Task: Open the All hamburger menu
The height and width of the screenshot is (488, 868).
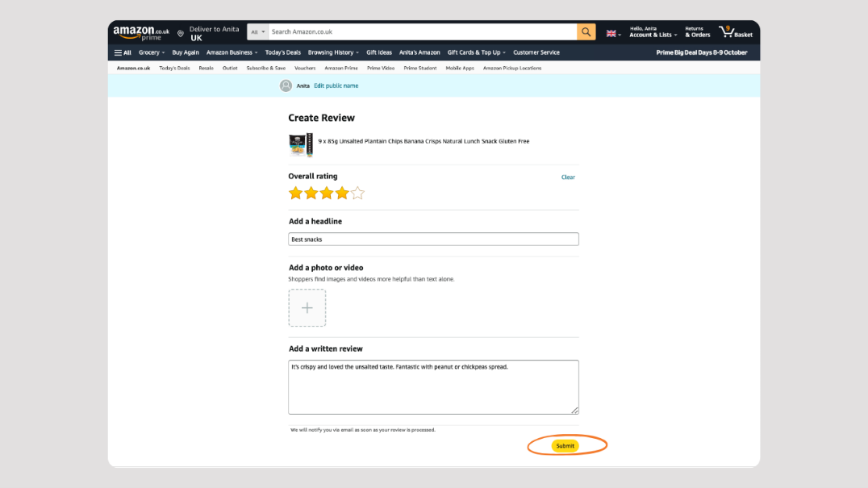Action: pos(123,52)
